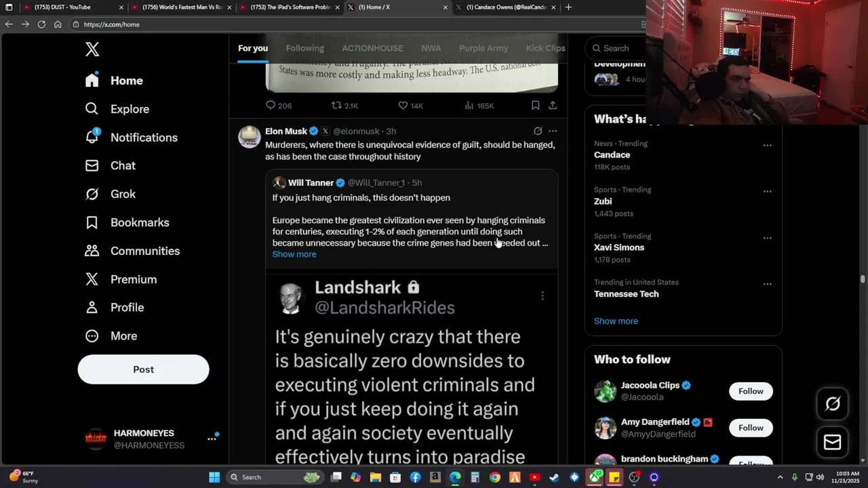868x488 pixels.
Task: Open the floating Grok button
Action: 833,405
